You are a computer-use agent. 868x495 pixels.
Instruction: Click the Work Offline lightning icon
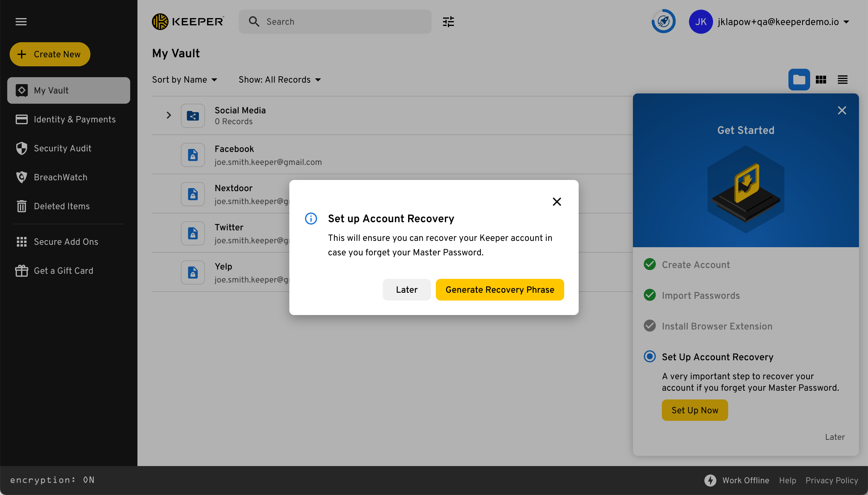pyautogui.click(x=710, y=480)
